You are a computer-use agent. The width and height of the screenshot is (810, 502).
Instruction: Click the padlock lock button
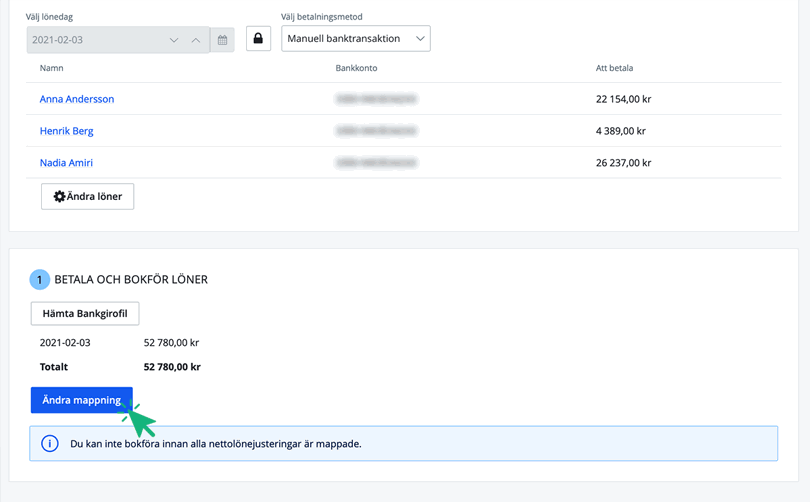[258, 39]
